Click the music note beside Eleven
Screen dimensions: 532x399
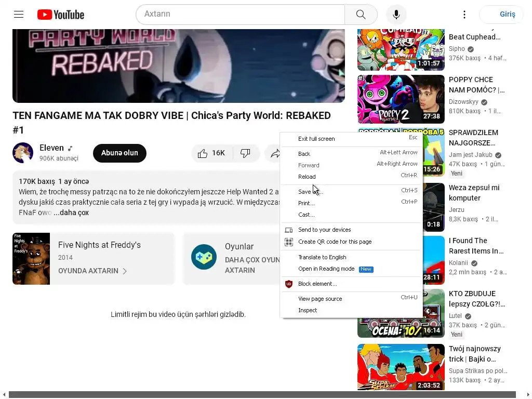(70, 148)
